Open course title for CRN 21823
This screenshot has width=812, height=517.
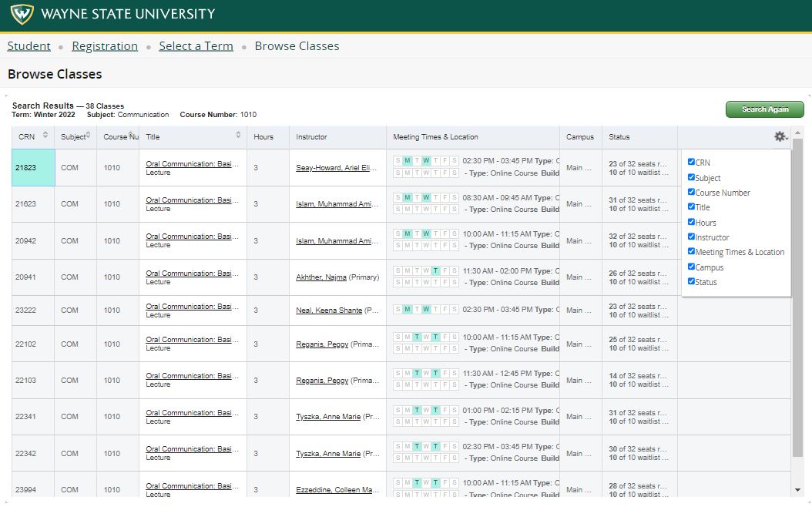click(x=192, y=163)
